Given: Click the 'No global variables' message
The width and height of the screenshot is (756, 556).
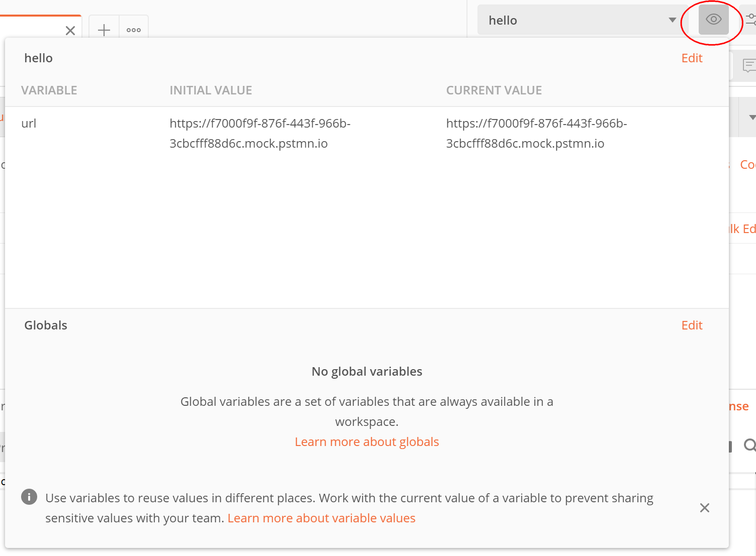Looking at the screenshot, I should [367, 372].
